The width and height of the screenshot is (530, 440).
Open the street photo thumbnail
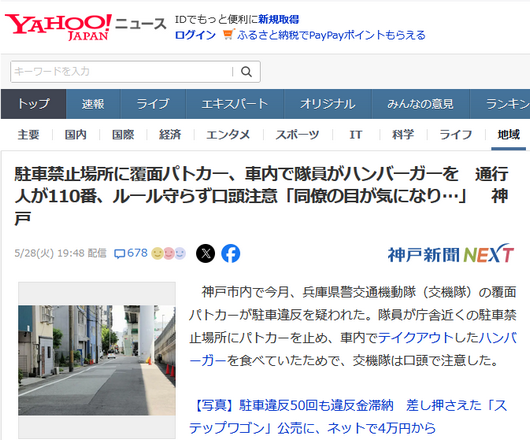coord(97,360)
